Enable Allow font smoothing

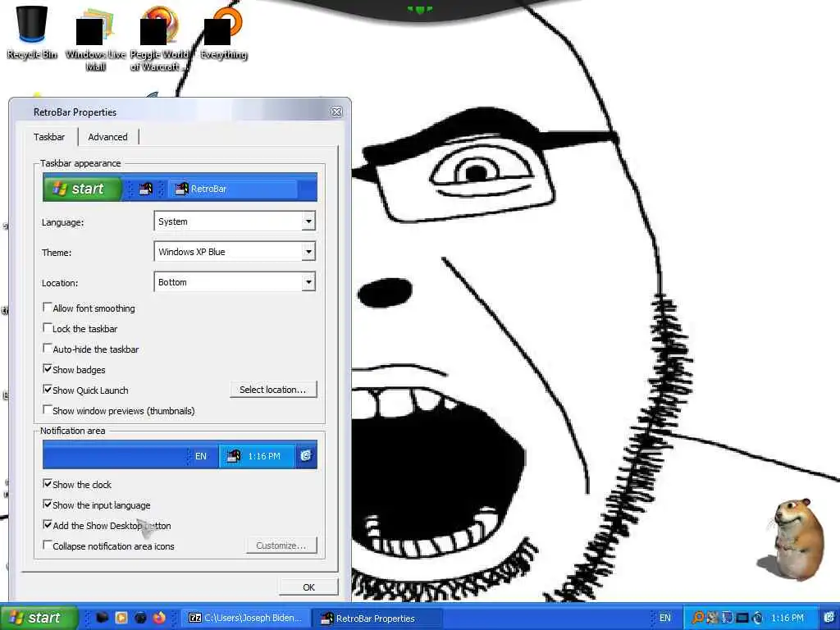click(x=47, y=308)
